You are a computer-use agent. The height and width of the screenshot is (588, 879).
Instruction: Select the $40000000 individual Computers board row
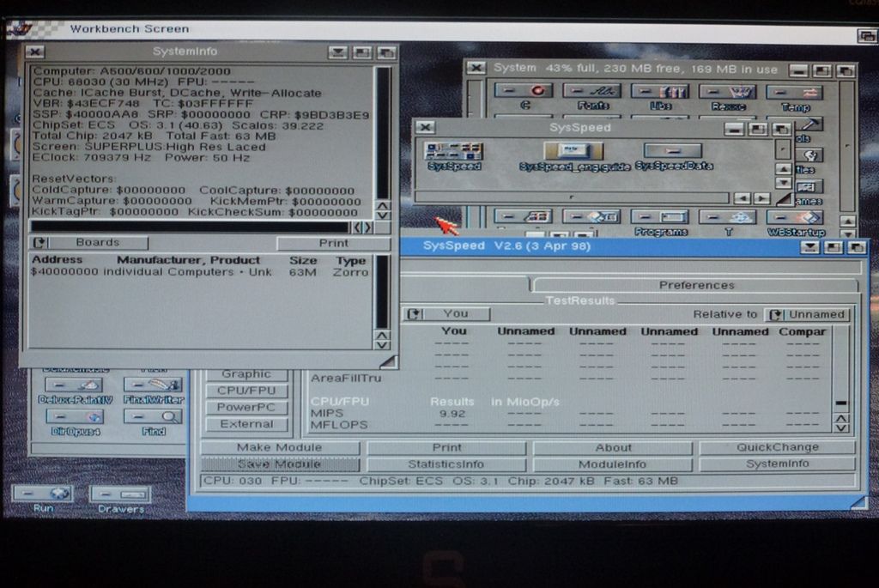coord(200,272)
